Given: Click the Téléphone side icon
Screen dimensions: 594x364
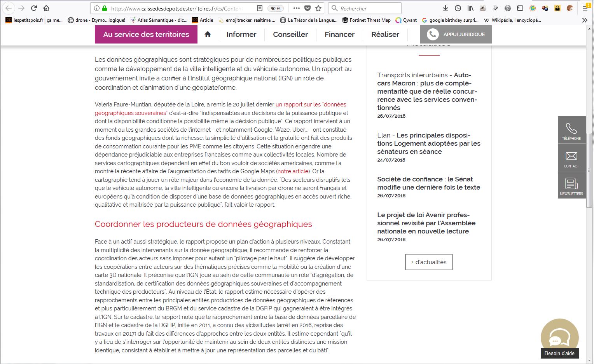Looking at the screenshot, I should pyautogui.click(x=571, y=130).
